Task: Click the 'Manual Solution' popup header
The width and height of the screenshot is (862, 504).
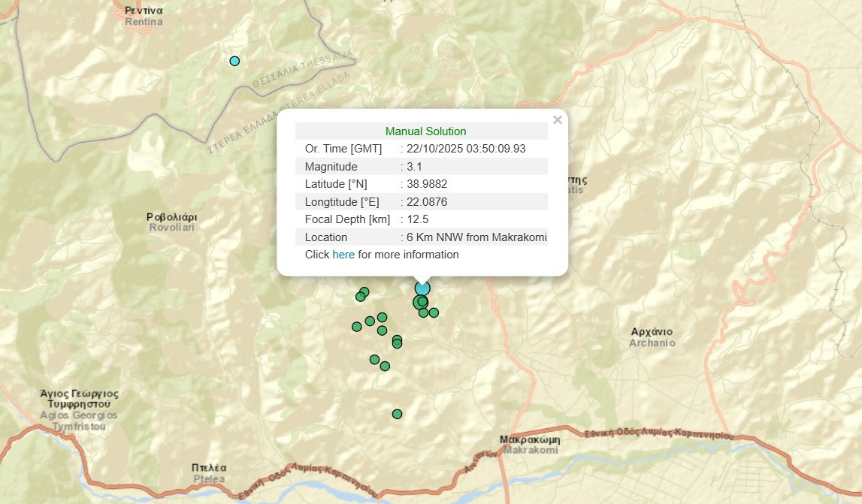Action: (x=425, y=131)
